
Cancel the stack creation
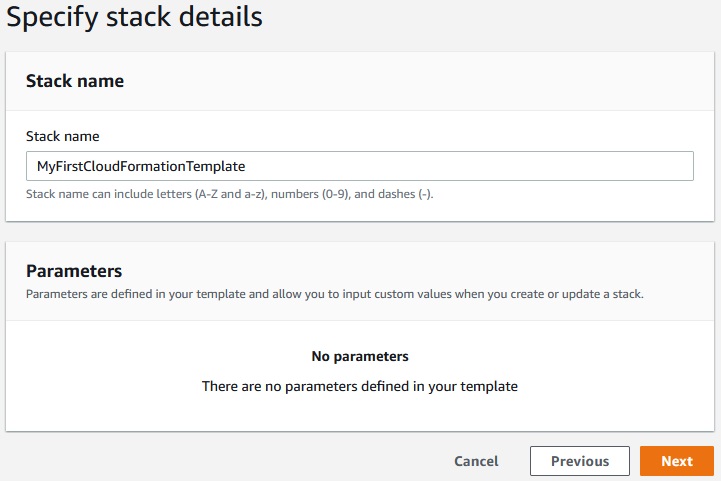(x=476, y=461)
